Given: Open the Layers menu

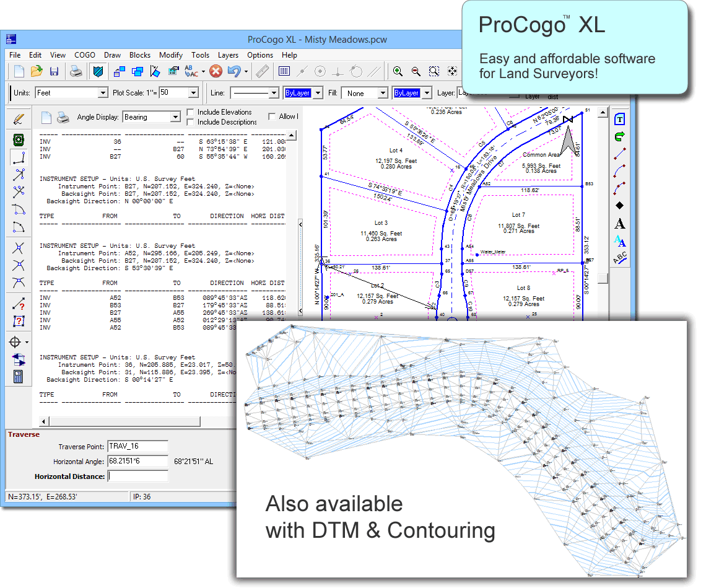Looking at the screenshot, I should click(x=228, y=55).
